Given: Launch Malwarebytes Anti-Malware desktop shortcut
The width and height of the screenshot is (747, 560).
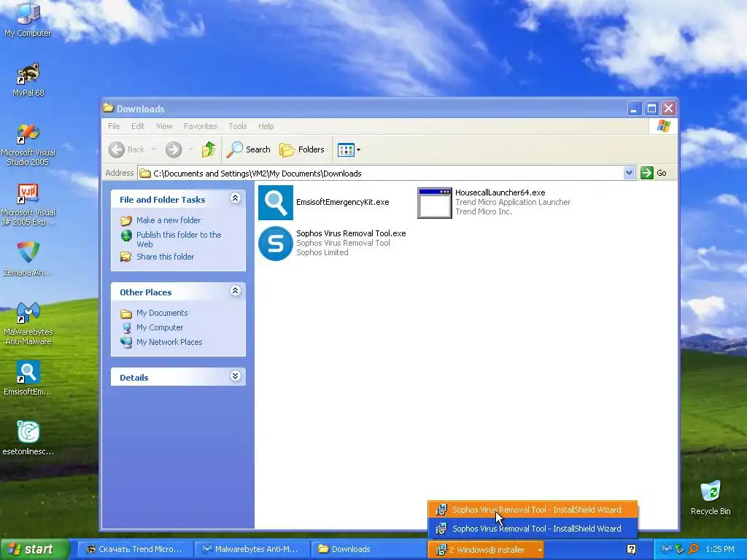Looking at the screenshot, I should click(x=28, y=323).
